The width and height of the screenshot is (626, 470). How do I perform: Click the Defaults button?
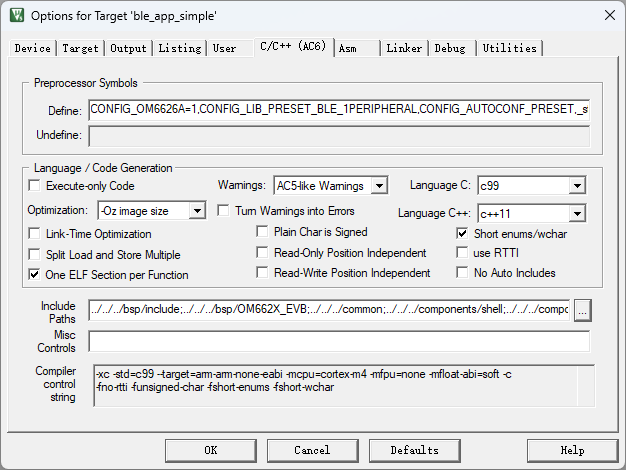coord(415,450)
